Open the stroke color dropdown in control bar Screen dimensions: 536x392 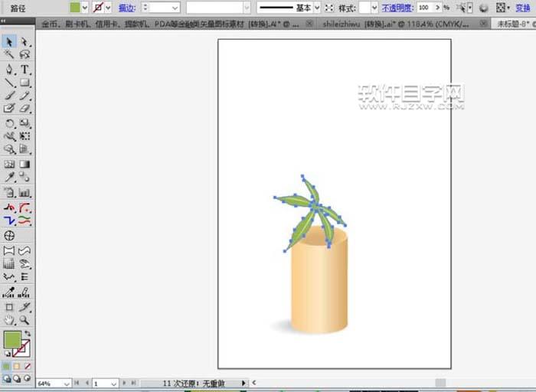[108, 8]
